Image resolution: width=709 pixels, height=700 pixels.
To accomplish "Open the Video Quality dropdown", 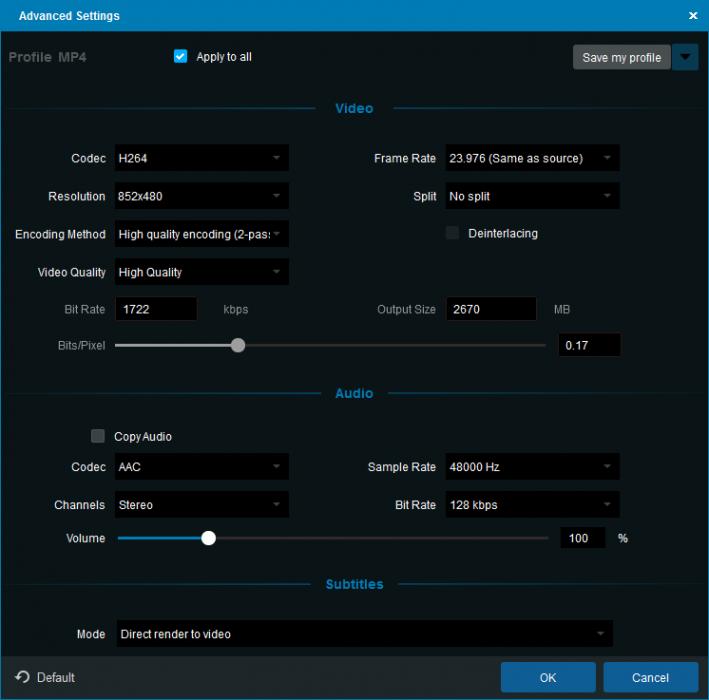I will point(201,272).
